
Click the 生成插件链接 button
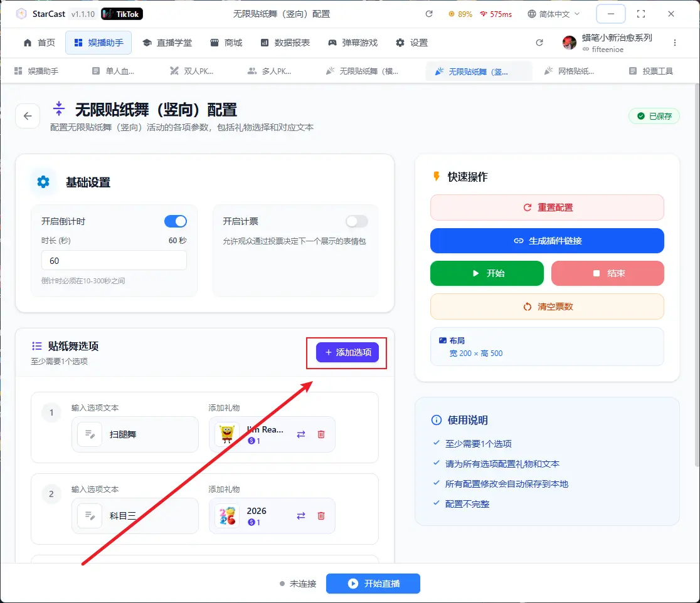[x=547, y=241]
